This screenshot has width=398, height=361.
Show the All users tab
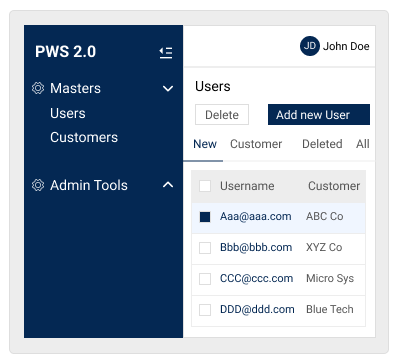coord(363,144)
